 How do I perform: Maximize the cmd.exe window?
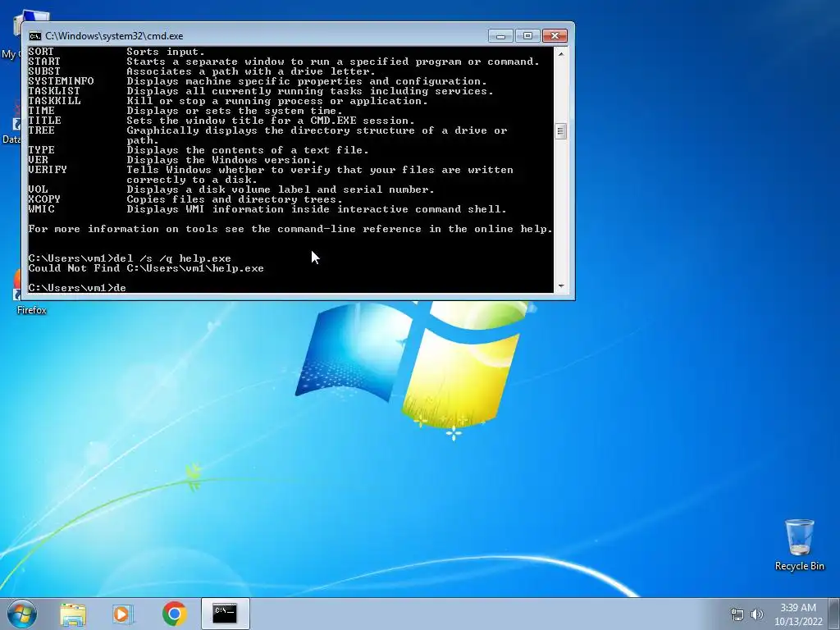pyautogui.click(x=527, y=36)
